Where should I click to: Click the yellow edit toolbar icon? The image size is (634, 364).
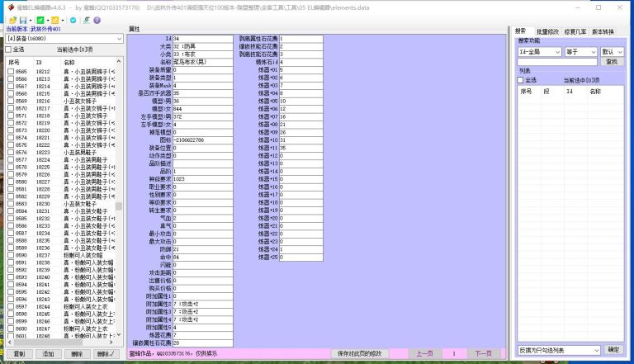55,20
